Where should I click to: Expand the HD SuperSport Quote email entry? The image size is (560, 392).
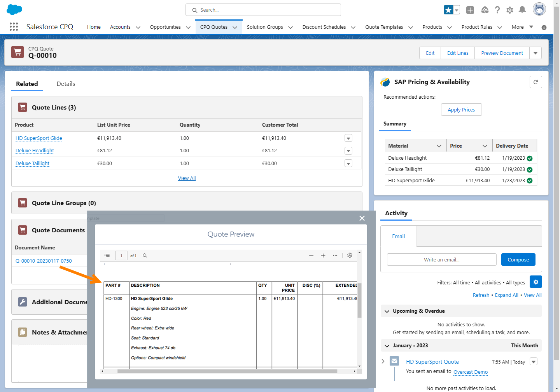coord(383,362)
